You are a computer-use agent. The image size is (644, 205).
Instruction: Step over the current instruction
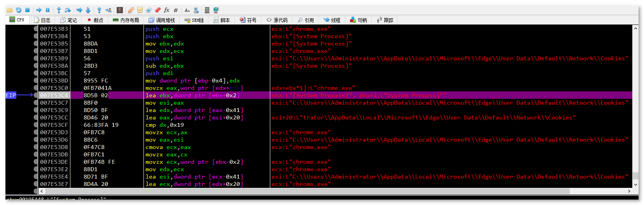68,10
